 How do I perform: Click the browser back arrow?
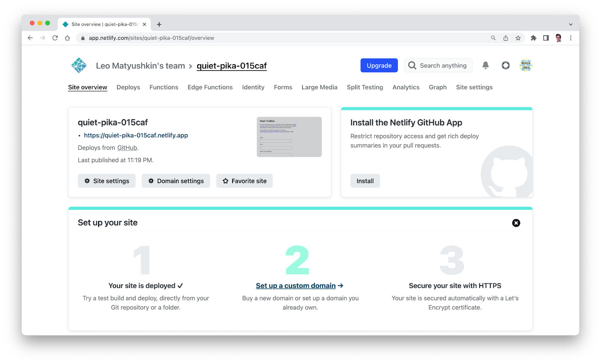click(x=30, y=38)
